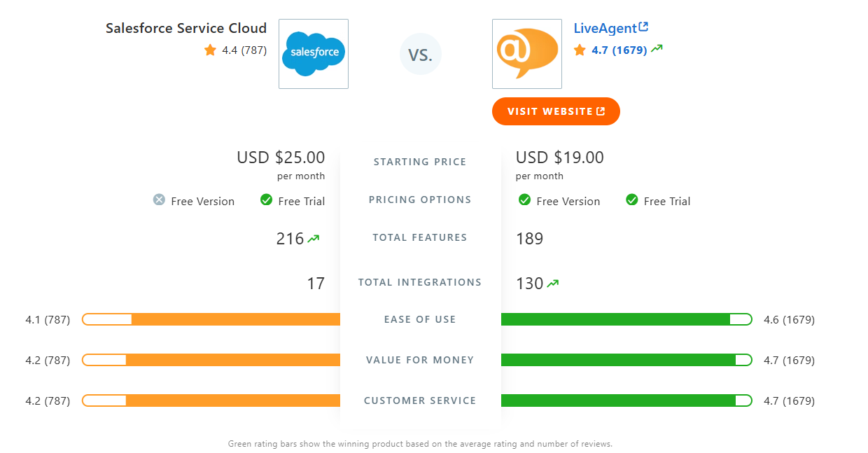Select the Starting Price row label

420,162
